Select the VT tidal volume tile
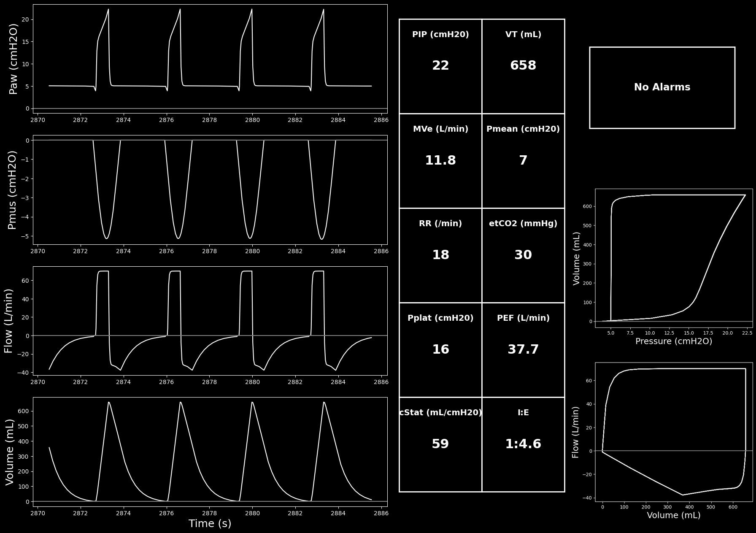Image resolution: width=756 pixels, height=533 pixels. point(523,66)
